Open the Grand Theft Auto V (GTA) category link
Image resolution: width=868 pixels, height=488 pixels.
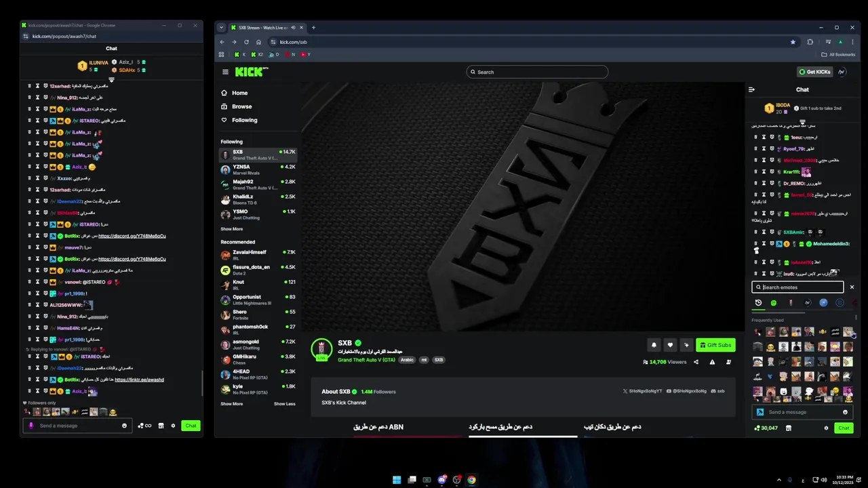[366, 360]
